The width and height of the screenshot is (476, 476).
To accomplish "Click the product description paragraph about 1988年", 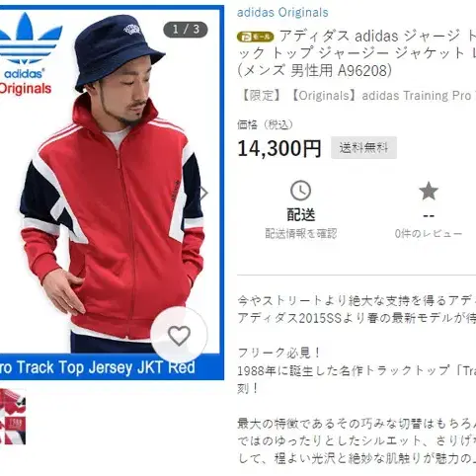I will pyautogui.click(x=357, y=380).
